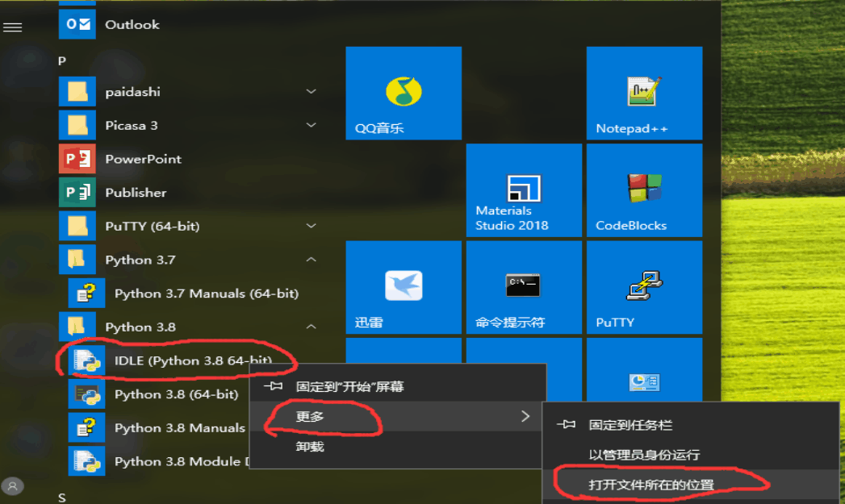Open the QQ音乐 tile

click(x=404, y=94)
